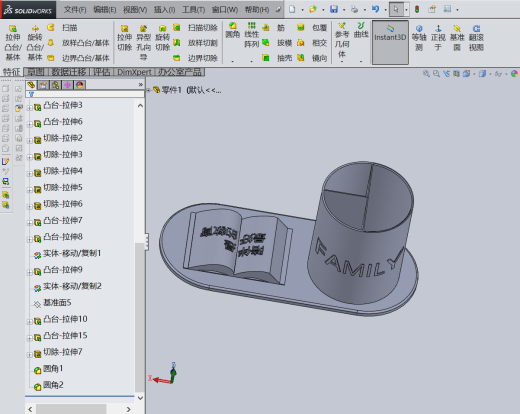This screenshot has height=414, width=520.
Task: Click the Linear Pattern (线性阵列) tool
Action: (251, 35)
